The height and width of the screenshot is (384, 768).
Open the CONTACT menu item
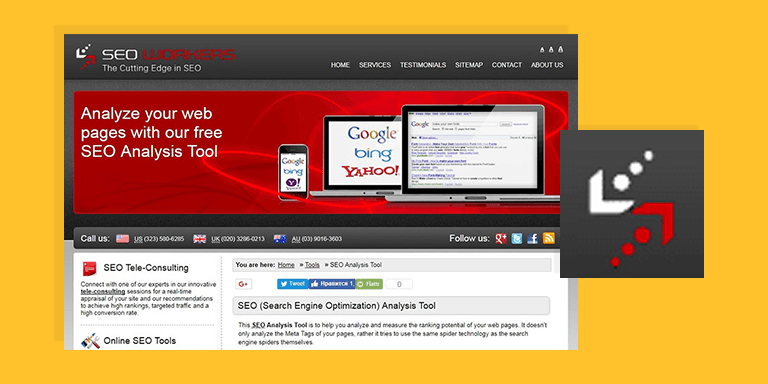click(507, 65)
